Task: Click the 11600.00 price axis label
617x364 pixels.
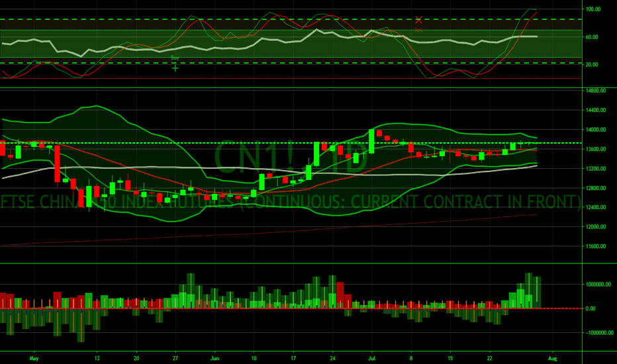Action: point(596,246)
